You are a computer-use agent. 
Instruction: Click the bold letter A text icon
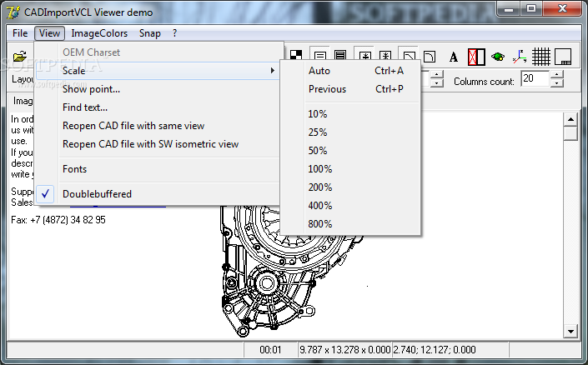coord(454,57)
